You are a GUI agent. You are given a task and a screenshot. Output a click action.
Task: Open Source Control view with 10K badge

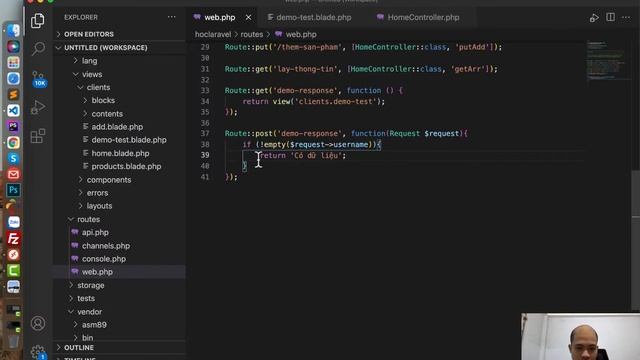pos(38,78)
